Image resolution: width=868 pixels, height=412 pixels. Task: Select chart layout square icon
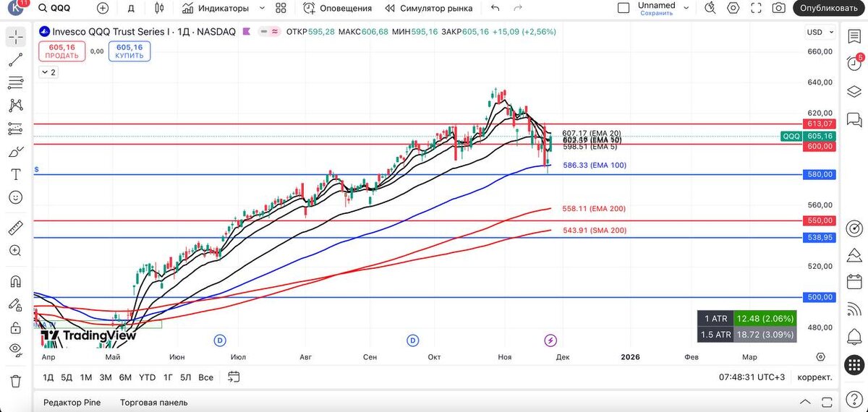624,8
